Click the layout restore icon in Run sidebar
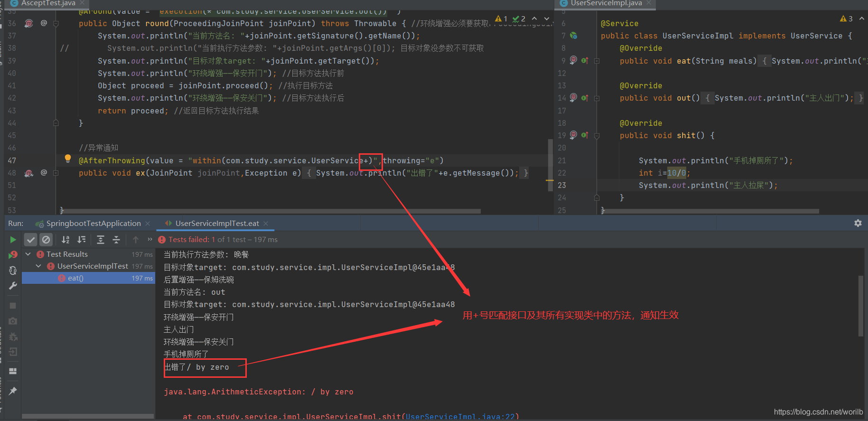 click(13, 371)
